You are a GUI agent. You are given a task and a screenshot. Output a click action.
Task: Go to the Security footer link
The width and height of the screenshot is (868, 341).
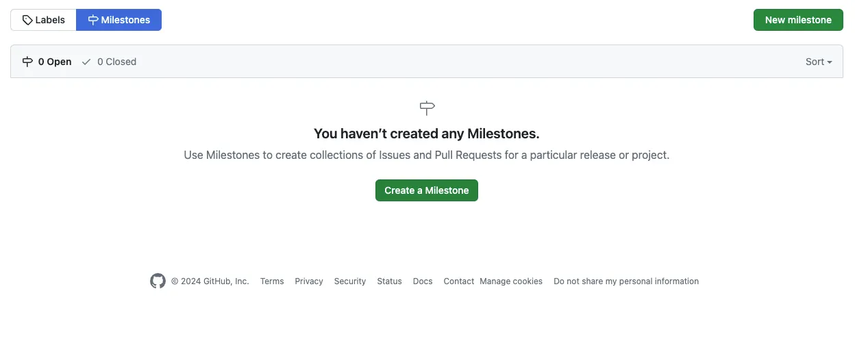coord(350,281)
